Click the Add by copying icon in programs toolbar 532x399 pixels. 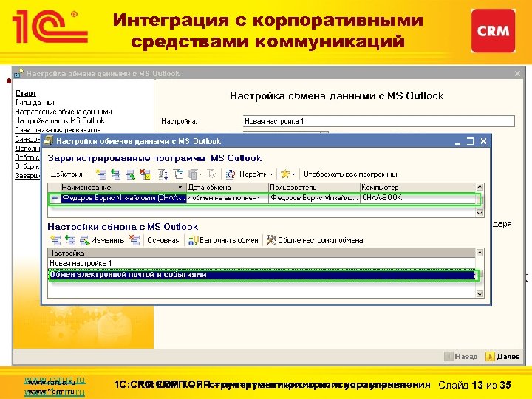point(116,174)
